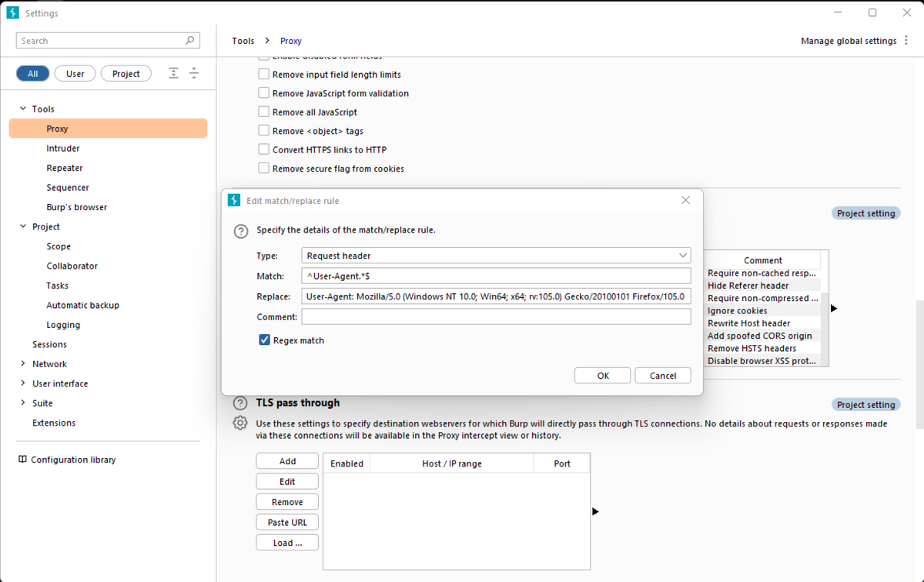Click the empty Comment field

(x=496, y=316)
